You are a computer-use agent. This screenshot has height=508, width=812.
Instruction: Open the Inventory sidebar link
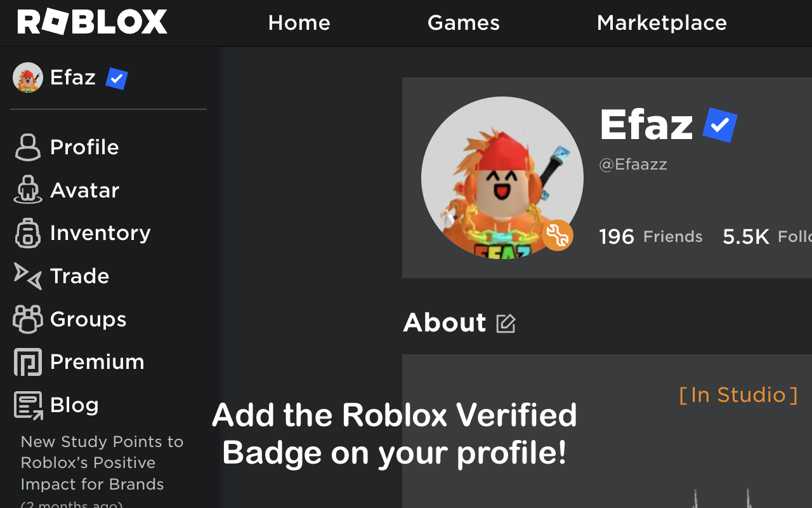[x=100, y=233]
